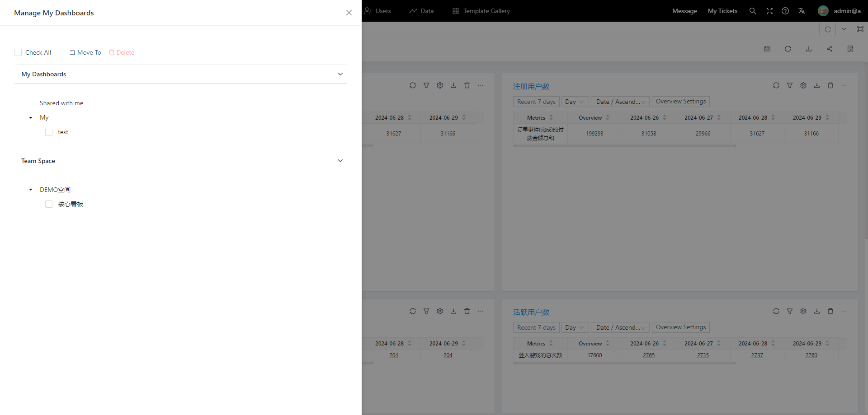Click Recent 7 days in 注册用户数 card

[536, 102]
